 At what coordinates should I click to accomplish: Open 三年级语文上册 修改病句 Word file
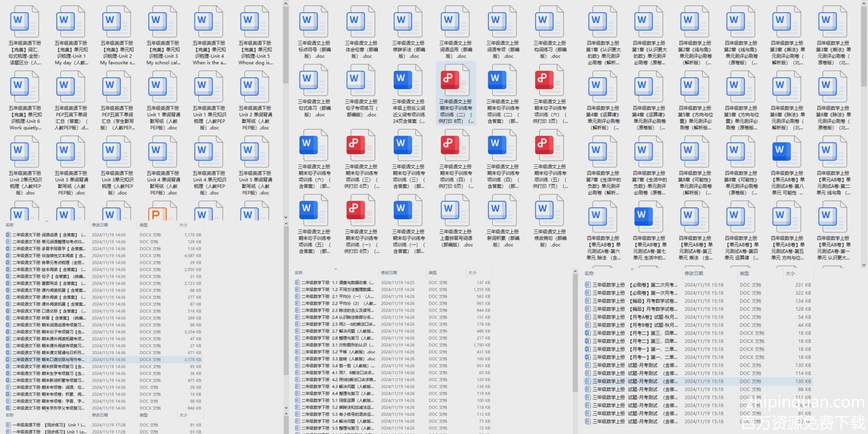(549, 210)
